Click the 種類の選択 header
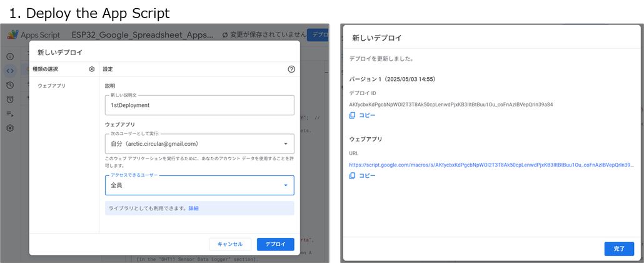This screenshot has height=263, width=644. (45, 70)
